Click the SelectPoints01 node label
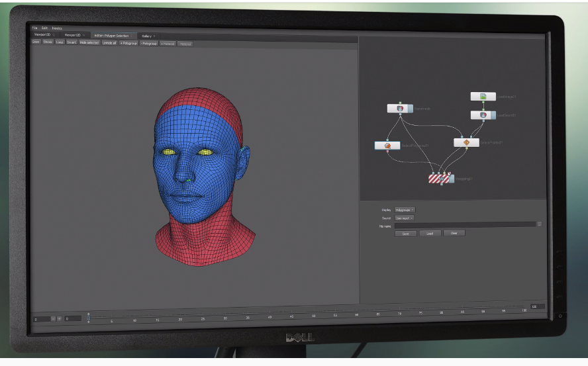588x366 pixels. pyautogui.click(x=491, y=142)
